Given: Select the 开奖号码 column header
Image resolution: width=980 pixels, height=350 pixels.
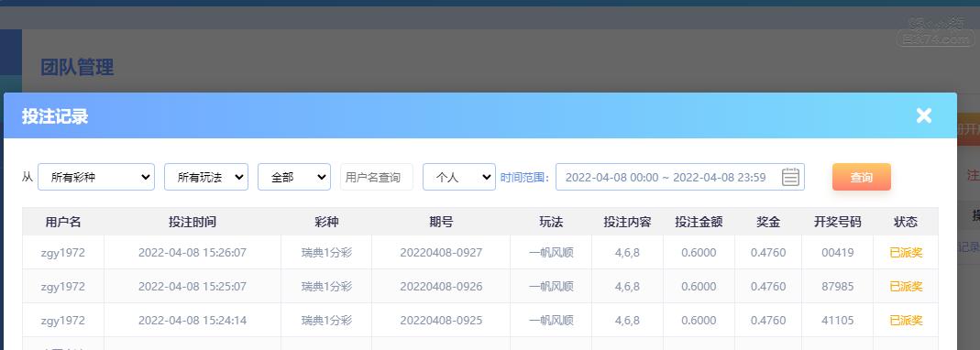Looking at the screenshot, I should (838, 222).
